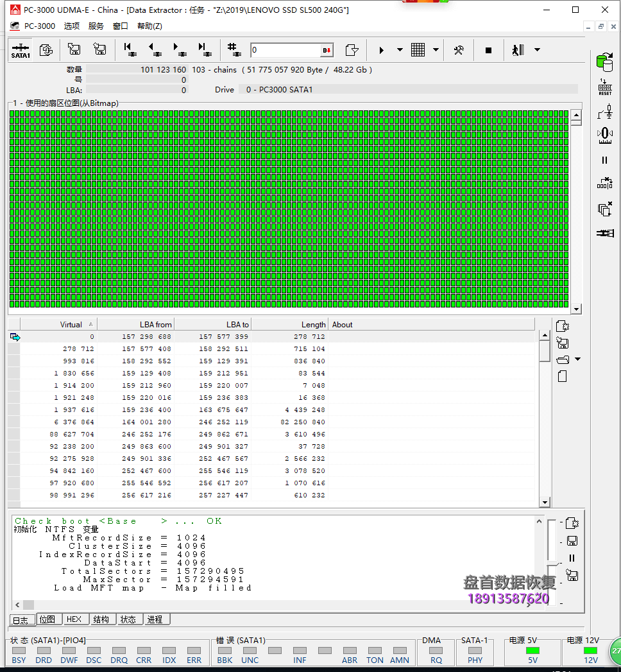Click the log panel horizontal scroll left arrow
The width and height of the screenshot is (621, 672).
pos(17,605)
